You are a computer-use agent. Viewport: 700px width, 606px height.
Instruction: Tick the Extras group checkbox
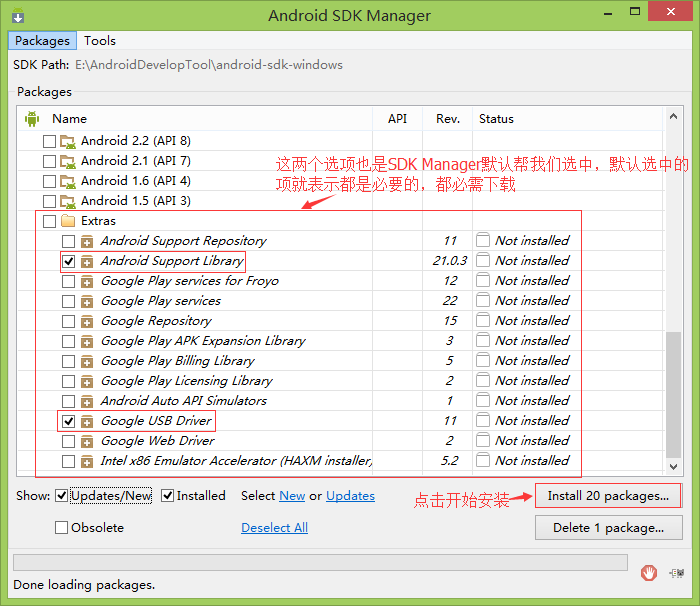click(49, 222)
